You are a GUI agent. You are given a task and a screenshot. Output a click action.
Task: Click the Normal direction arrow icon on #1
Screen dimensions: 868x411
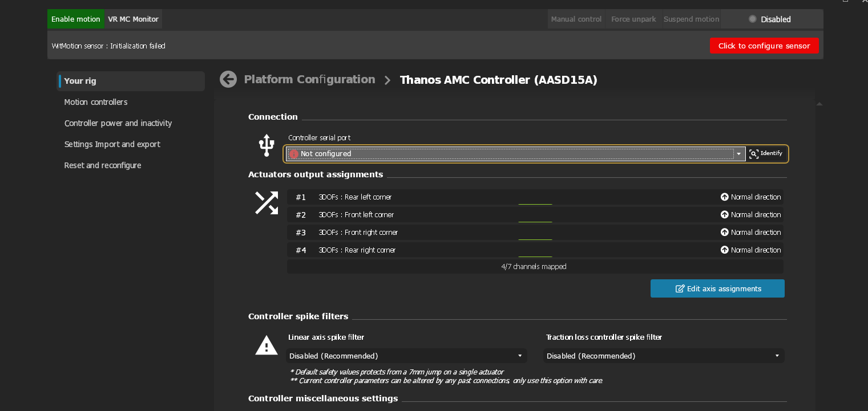pyautogui.click(x=724, y=197)
